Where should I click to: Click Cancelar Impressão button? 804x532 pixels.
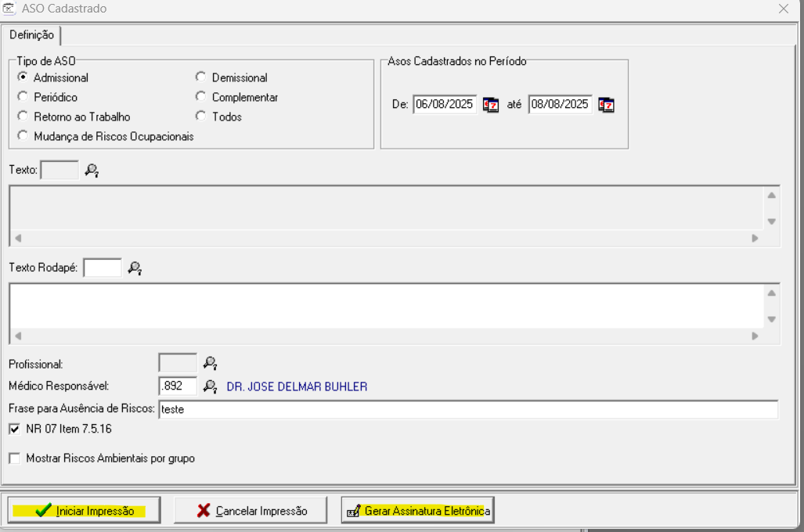pyautogui.click(x=251, y=511)
